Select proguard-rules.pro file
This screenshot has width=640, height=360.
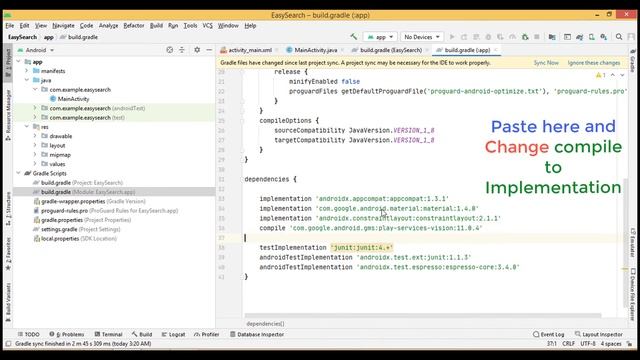[109, 211]
